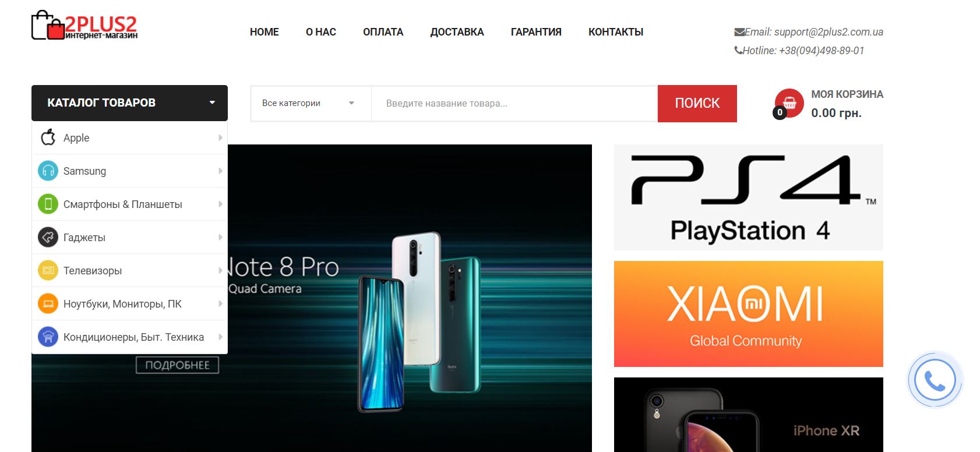Click the Samsung headphones category icon
The height and width of the screenshot is (452, 980).
(48, 171)
